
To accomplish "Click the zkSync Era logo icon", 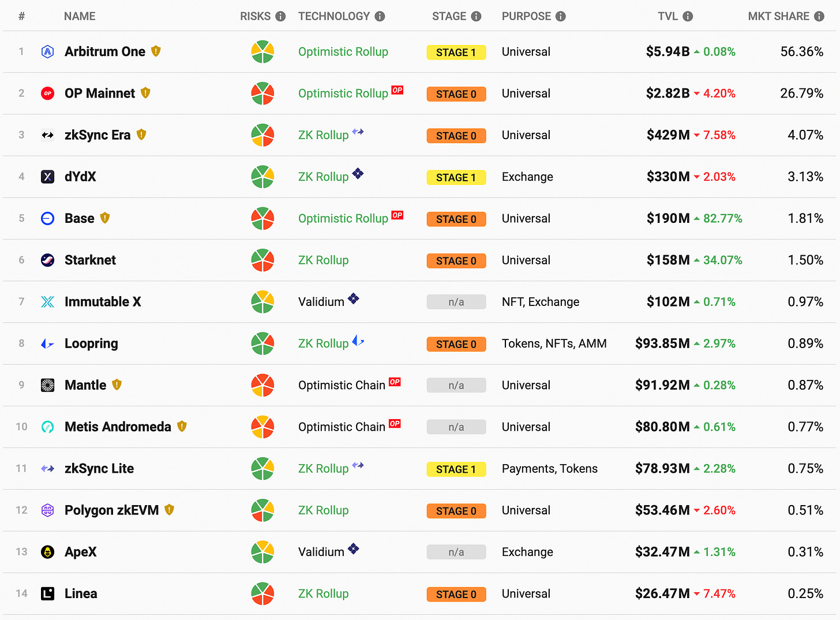I will [48, 135].
